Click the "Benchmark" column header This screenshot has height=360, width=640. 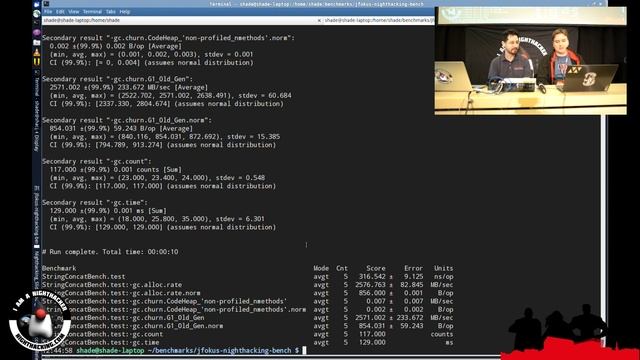click(59, 268)
